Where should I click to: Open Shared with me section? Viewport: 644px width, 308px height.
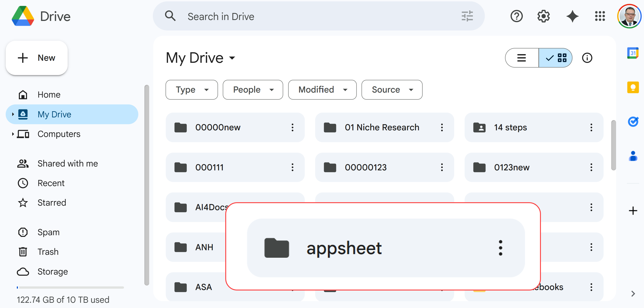coord(67,163)
